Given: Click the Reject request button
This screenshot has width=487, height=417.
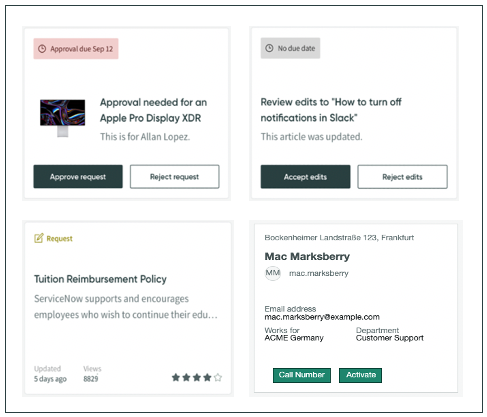Looking at the screenshot, I should [175, 177].
